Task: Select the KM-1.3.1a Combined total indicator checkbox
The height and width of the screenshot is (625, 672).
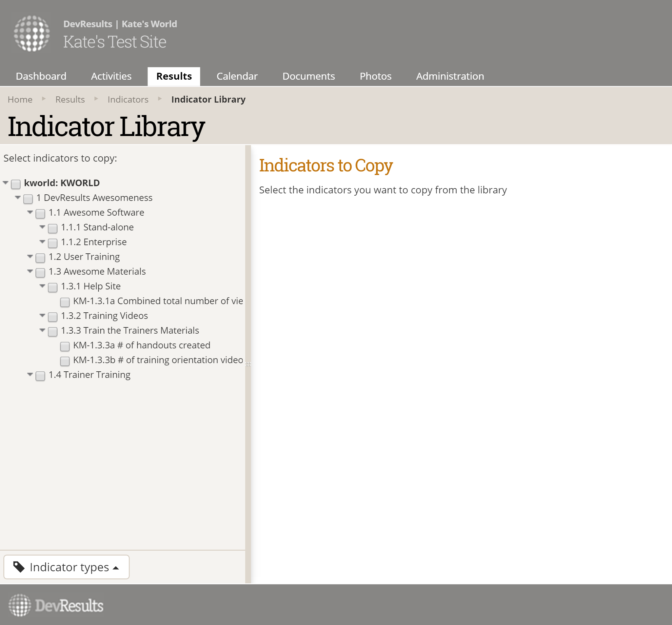Action: (x=65, y=302)
